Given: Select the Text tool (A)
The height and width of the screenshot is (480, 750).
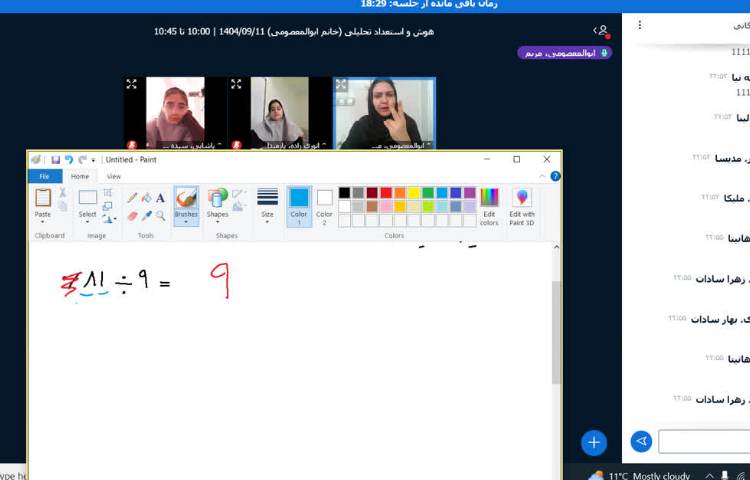Looking at the screenshot, I should point(160,197).
